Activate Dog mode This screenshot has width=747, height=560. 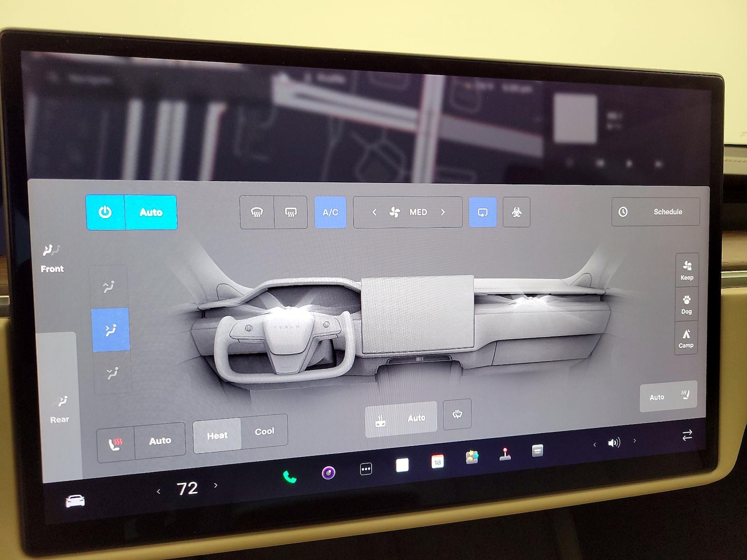[686, 304]
